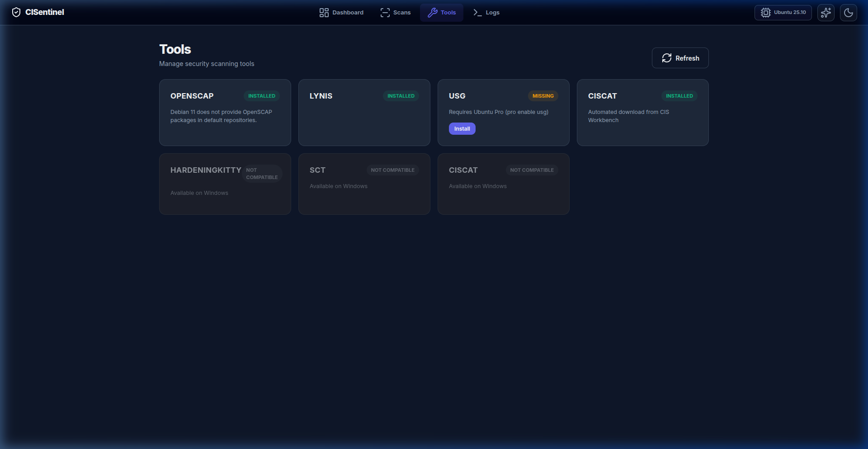The image size is (868, 449).
Task: Go to the Logs tab
Action: 486,13
